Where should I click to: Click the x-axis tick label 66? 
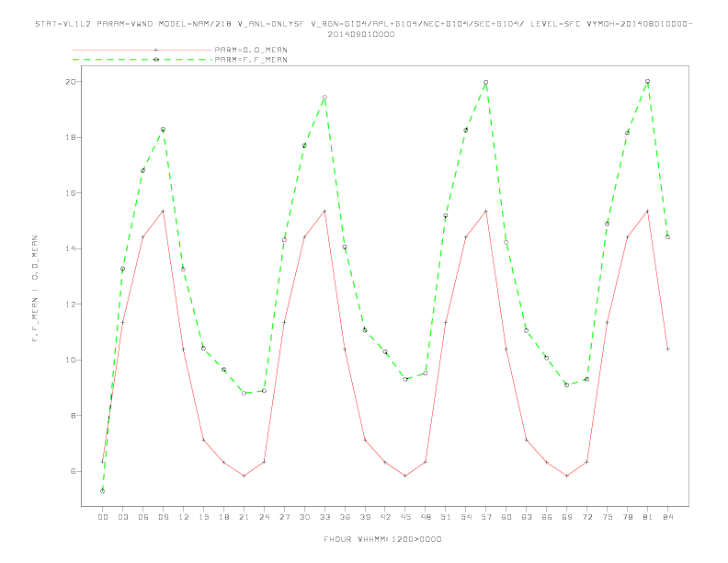point(547,517)
